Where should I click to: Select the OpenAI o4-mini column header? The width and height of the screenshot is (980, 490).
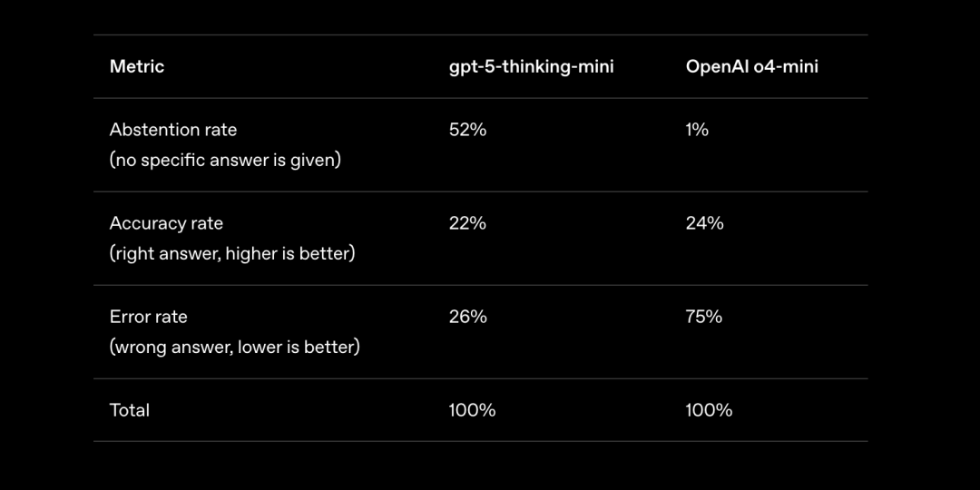coord(752,66)
